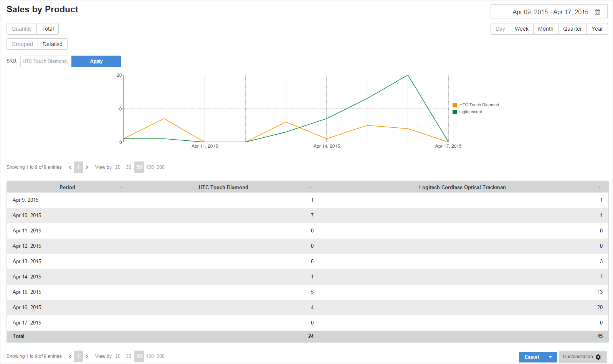Select page 1 in top pagination

[78, 167]
